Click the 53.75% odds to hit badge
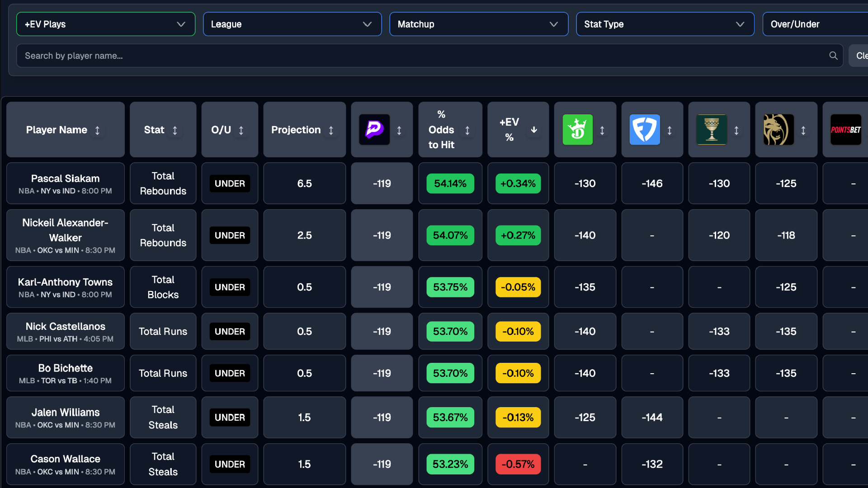Image resolution: width=868 pixels, height=488 pixels. coord(450,287)
